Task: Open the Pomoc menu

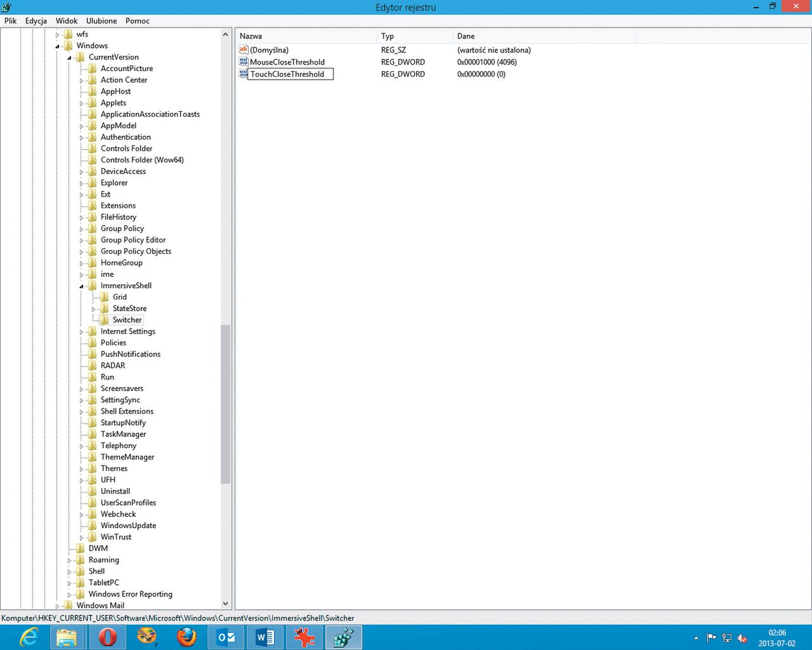Action: pos(138,21)
